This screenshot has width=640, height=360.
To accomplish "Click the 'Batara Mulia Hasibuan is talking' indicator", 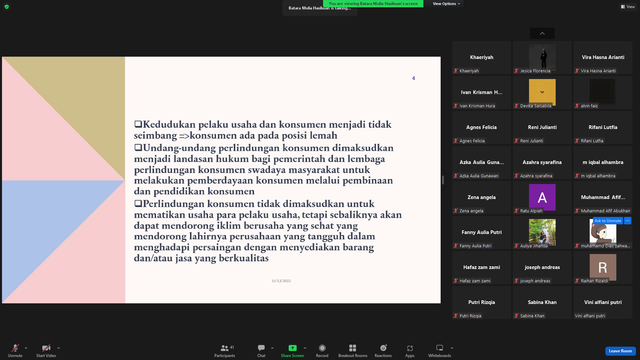I will 320,9.
